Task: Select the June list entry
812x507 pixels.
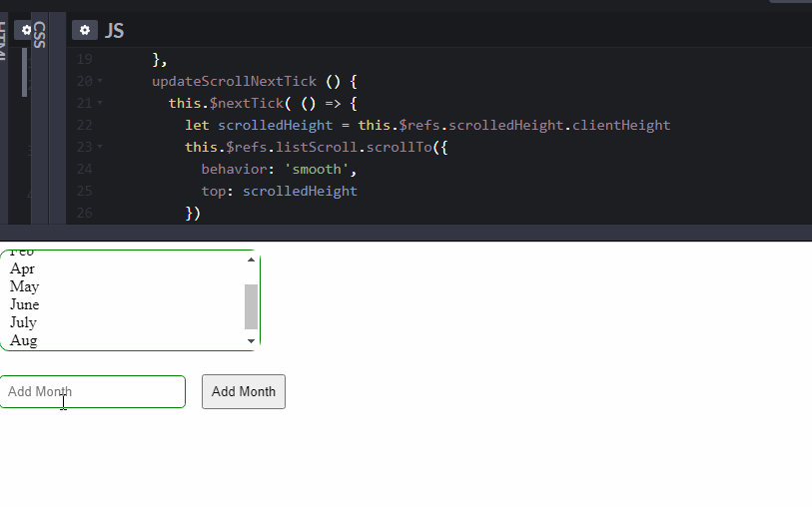Action: tap(24, 304)
